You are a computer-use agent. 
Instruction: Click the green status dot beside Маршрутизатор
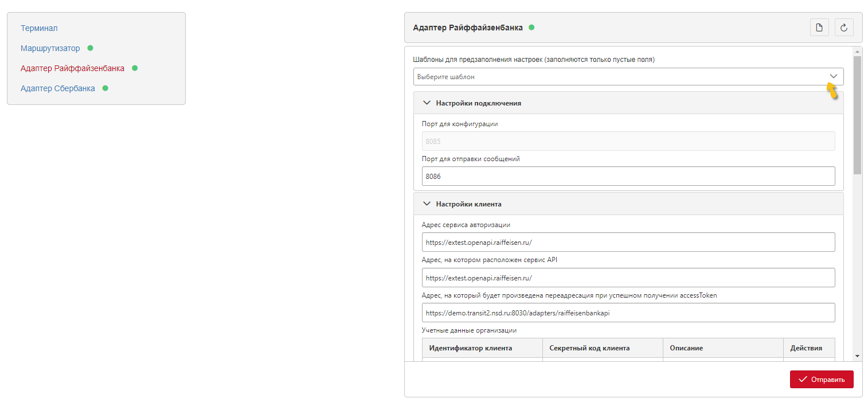90,48
